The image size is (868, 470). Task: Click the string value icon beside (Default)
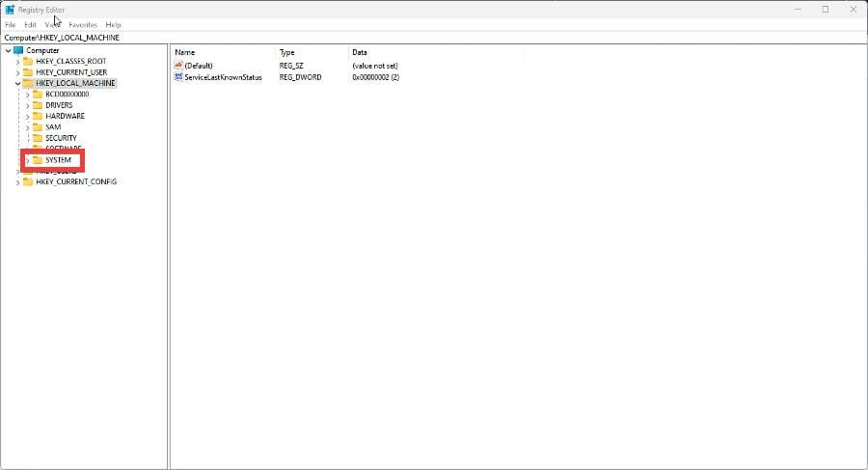coord(178,66)
